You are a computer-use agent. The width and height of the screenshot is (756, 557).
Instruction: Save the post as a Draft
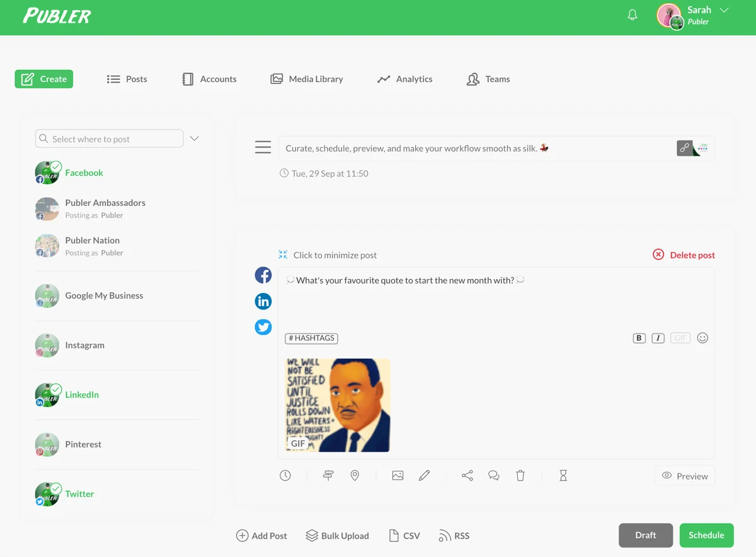[645, 535]
